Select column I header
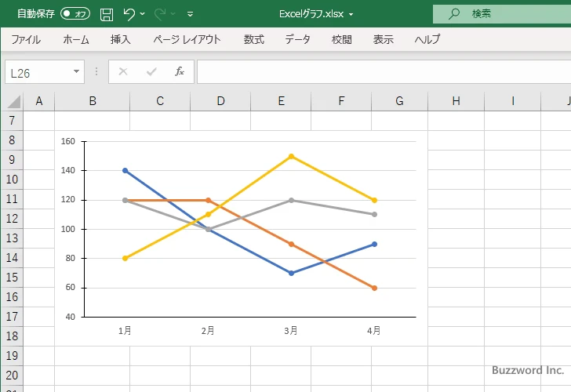The image size is (571, 392). (513, 101)
